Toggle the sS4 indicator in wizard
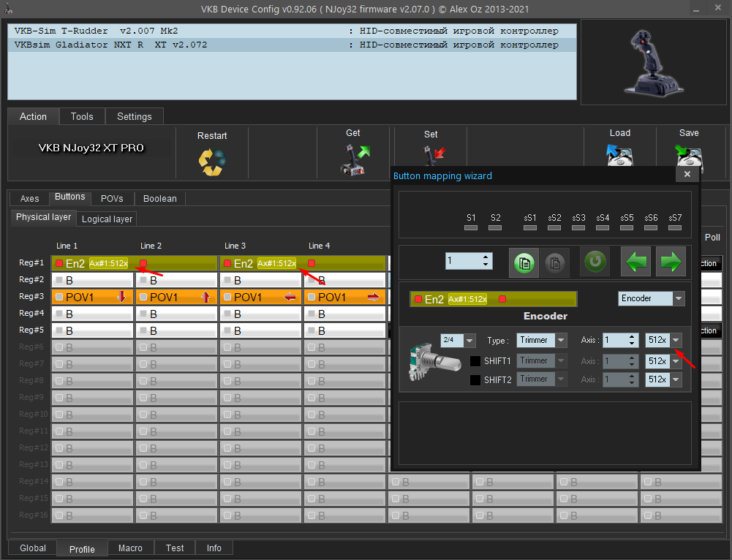732x560 pixels. pyautogui.click(x=603, y=228)
